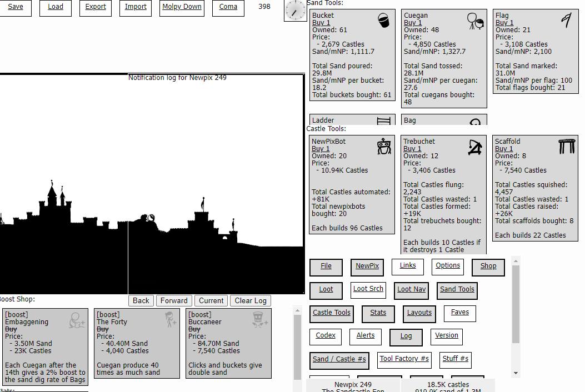The height and width of the screenshot is (392, 585).
Task: Click the Flag tool icon
Action: pos(566,20)
